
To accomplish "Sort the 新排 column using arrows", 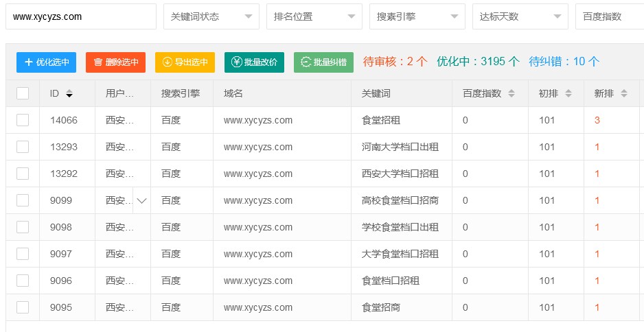I will 623,94.
